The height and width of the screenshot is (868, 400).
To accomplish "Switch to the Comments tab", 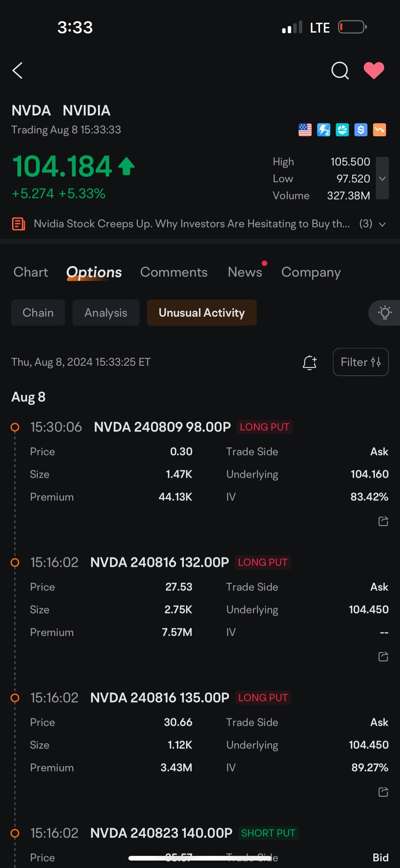I will [174, 272].
